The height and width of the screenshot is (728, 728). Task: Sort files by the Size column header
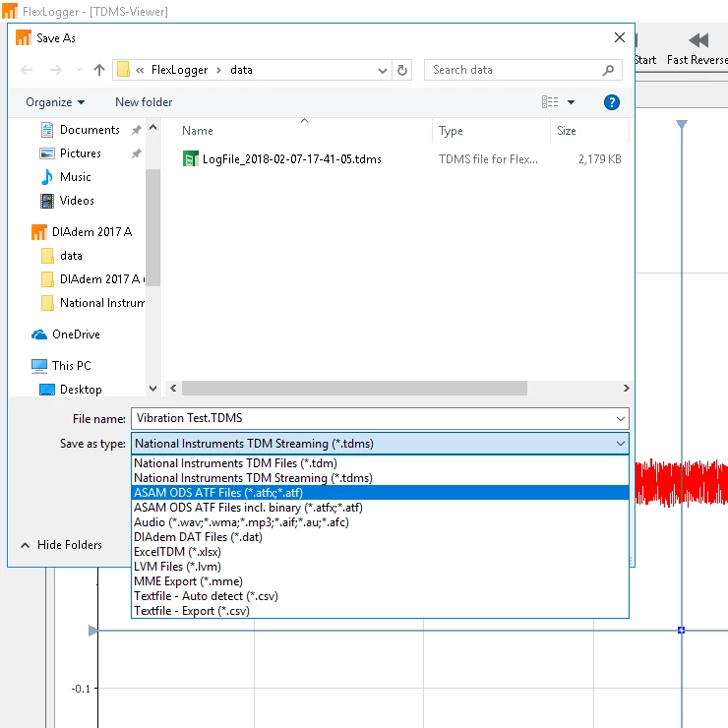567,131
